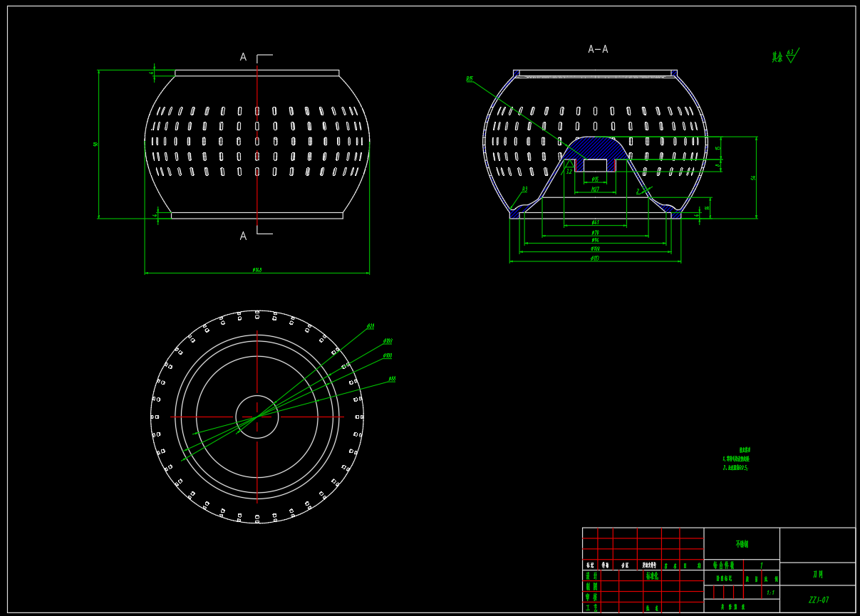The width and height of the screenshot is (860, 616).
Task: Select the small center circle in plan view
Action: coord(257,417)
